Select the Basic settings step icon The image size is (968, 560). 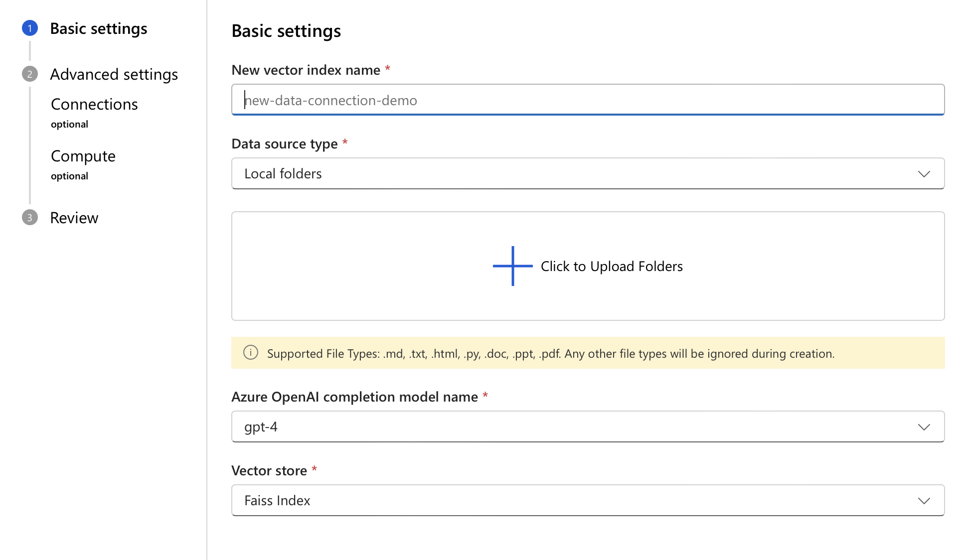point(29,29)
